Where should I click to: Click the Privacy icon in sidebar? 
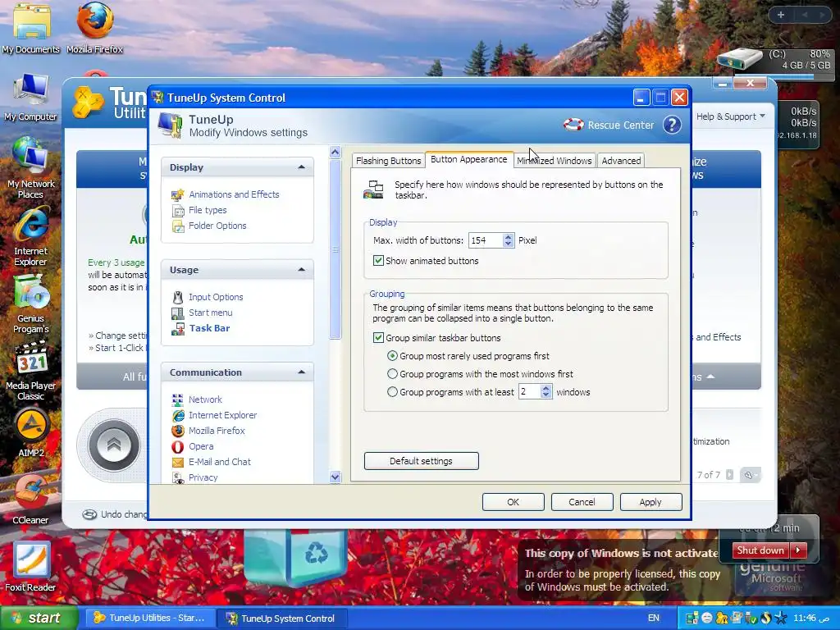point(178,477)
